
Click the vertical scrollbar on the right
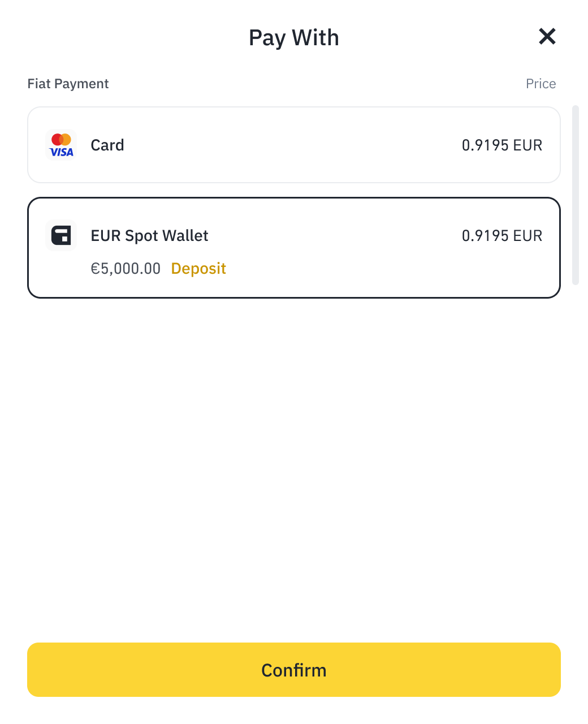pos(576,195)
